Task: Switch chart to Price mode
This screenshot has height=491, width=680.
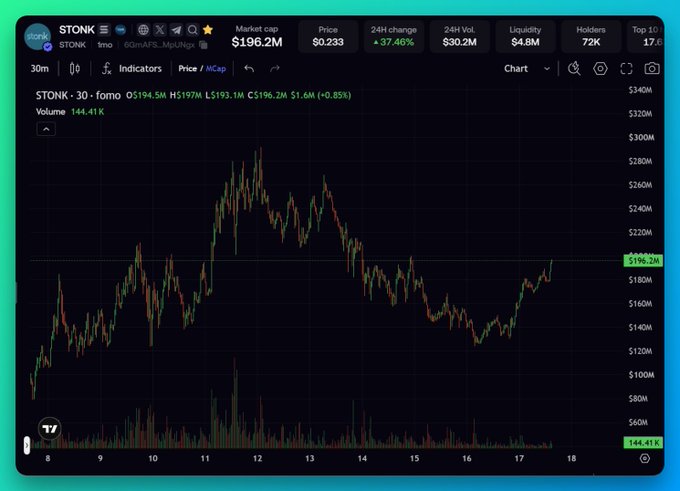Action: (x=187, y=69)
